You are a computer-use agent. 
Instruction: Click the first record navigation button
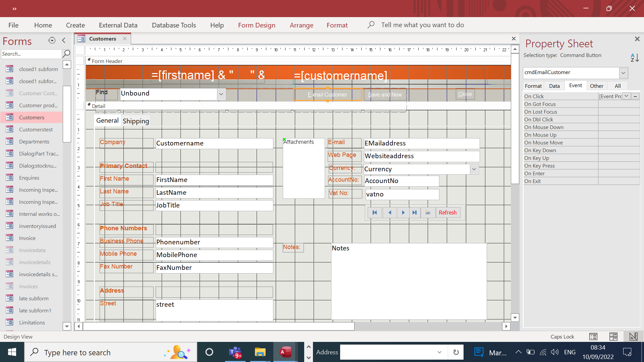(x=375, y=213)
